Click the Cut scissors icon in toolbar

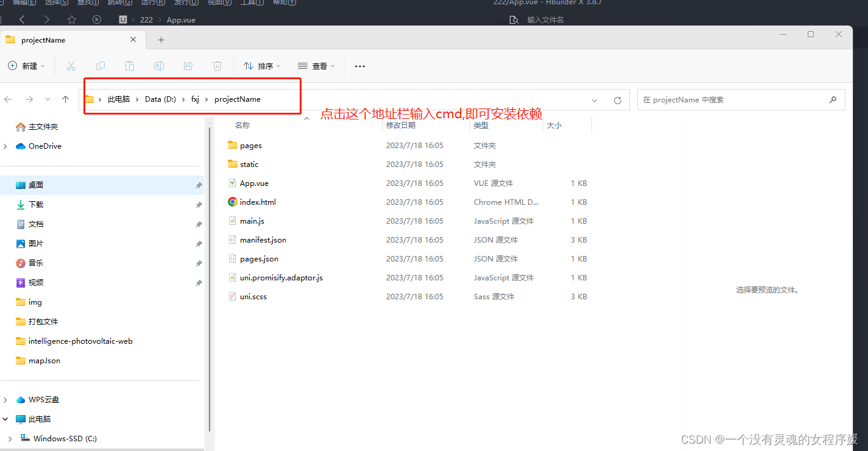71,66
